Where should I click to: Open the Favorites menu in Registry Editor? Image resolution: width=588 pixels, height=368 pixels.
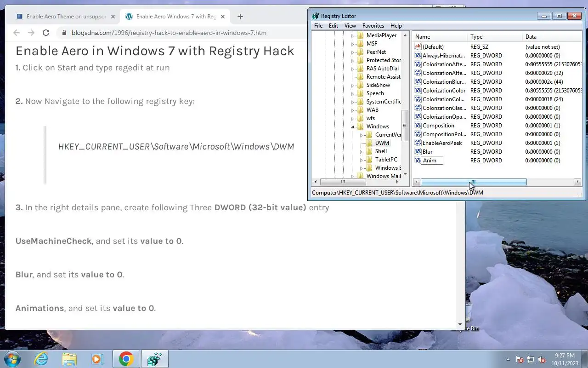pos(373,26)
